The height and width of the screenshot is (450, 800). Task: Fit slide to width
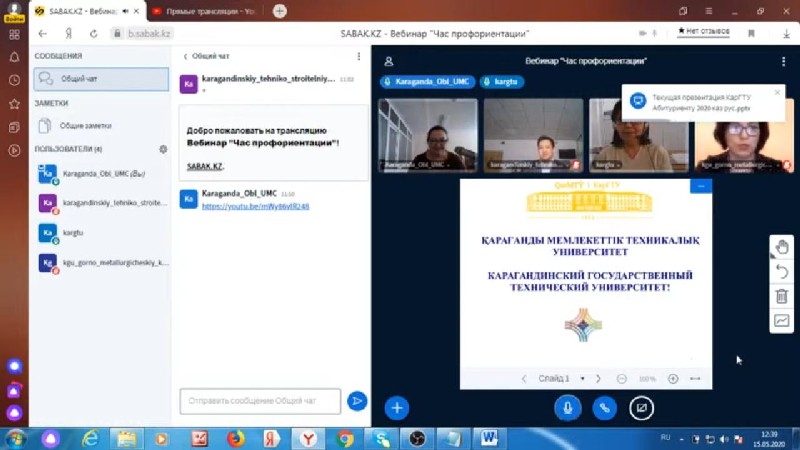(x=695, y=379)
